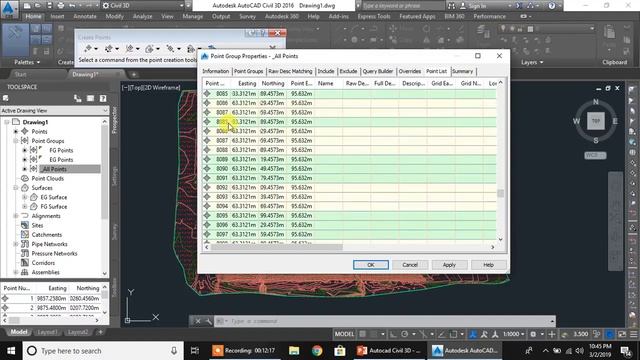Switch to the Information tab
Image resolution: width=640 pixels, height=360 pixels.
216,71
